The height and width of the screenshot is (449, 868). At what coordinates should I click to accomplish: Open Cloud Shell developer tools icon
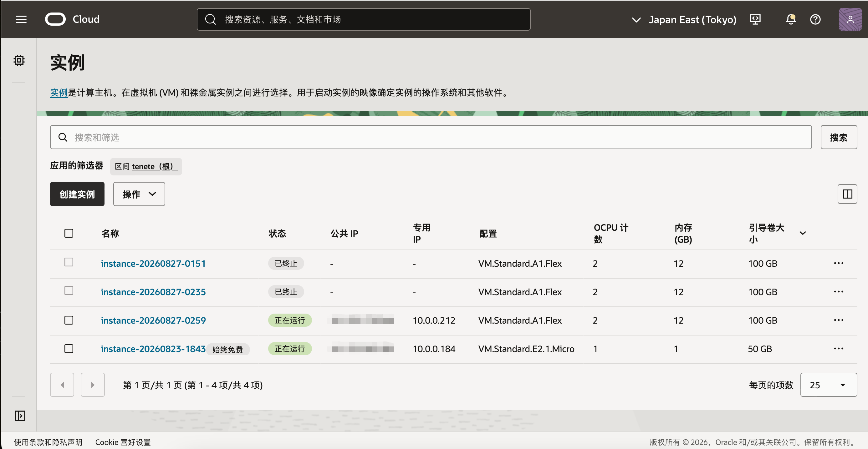click(x=755, y=19)
